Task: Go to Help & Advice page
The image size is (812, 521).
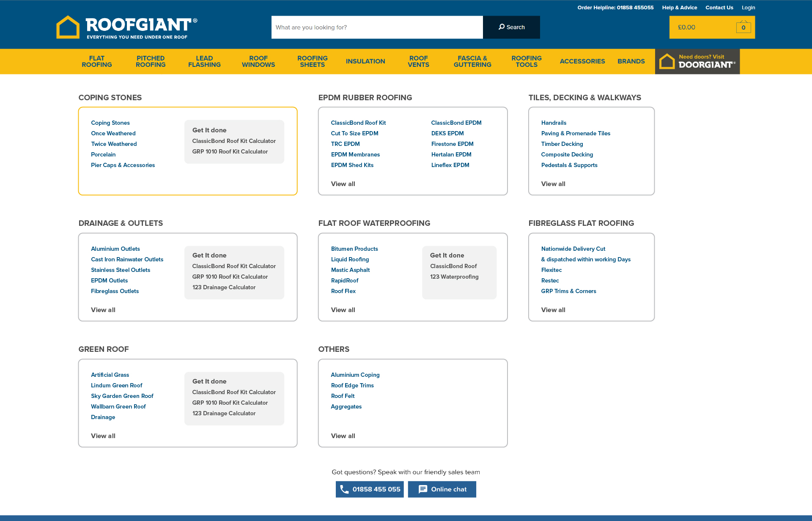Action: [x=679, y=8]
